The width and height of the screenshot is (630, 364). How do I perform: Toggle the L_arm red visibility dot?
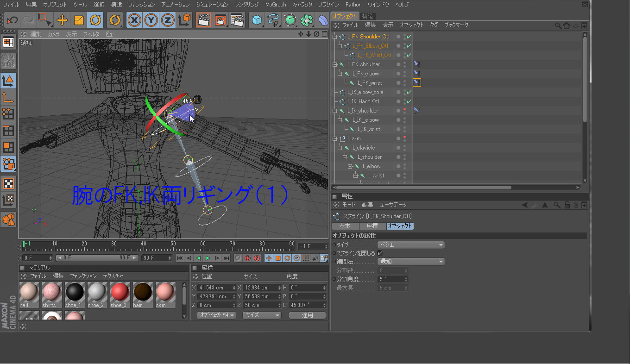coord(404,137)
